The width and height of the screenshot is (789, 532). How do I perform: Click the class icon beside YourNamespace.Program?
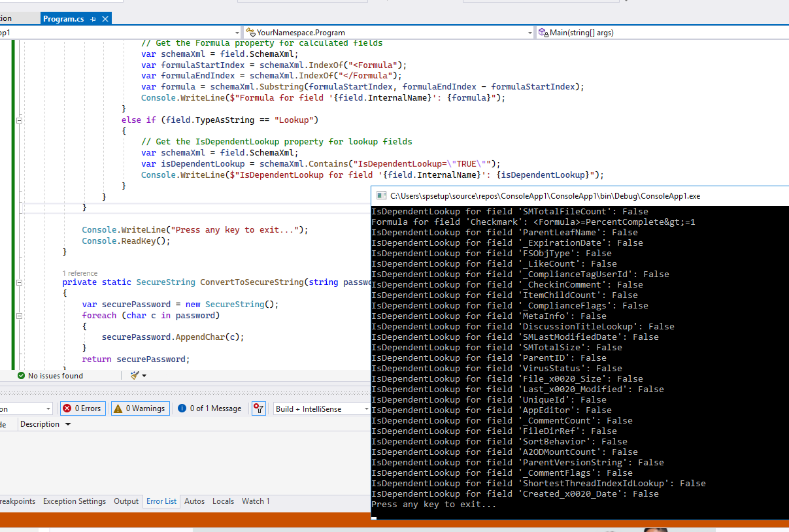coord(250,32)
